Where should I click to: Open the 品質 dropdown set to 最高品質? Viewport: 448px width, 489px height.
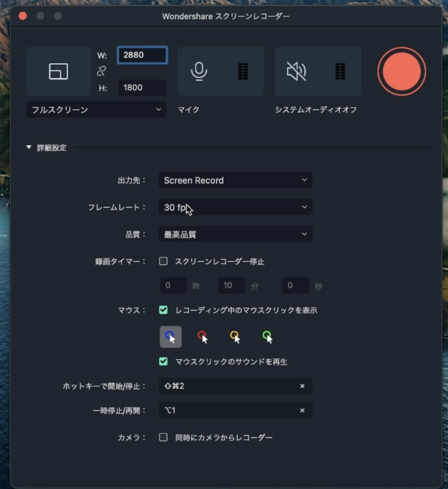tap(235, 234)
